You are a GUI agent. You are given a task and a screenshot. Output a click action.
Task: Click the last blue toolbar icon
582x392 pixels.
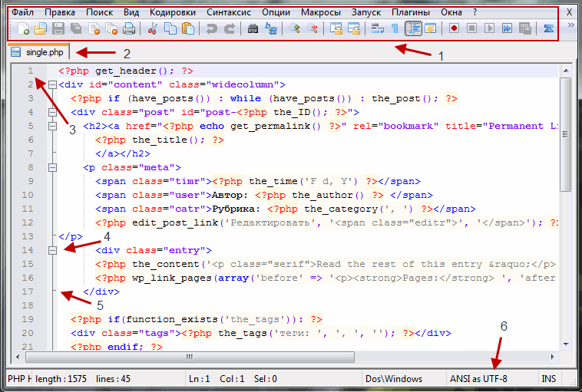tap(548, 28)
